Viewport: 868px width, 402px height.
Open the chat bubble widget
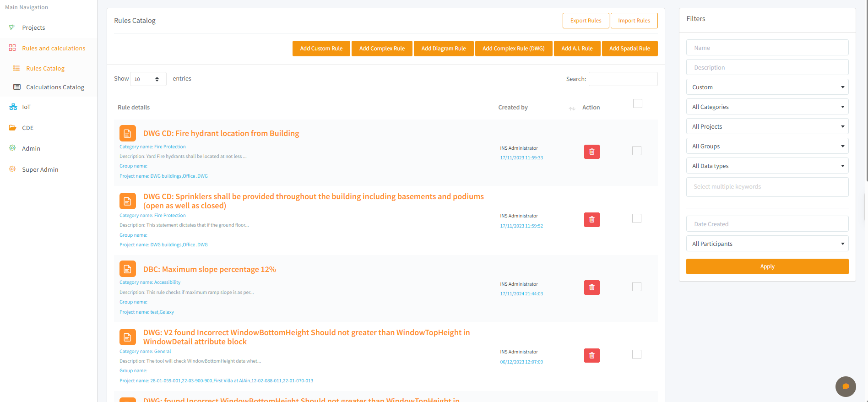(x=846, y=386)
